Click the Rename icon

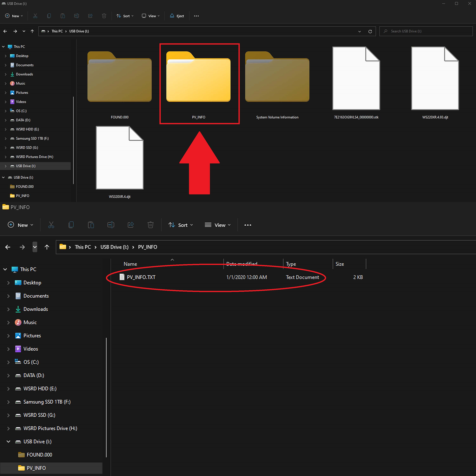[x=76, y=16]
